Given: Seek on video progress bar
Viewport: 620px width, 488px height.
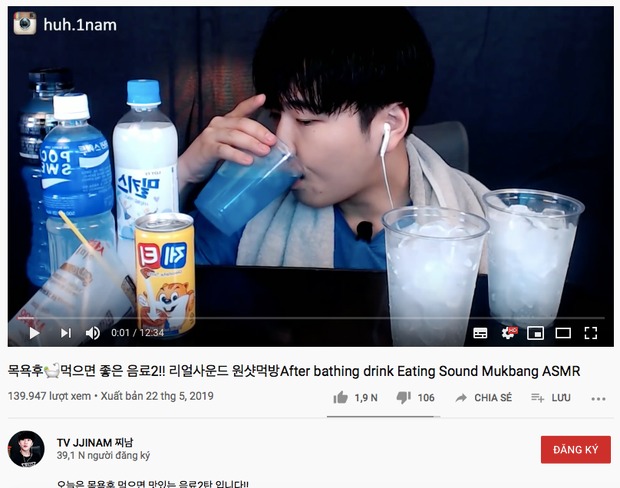Looking at the screenshot, I should 311,318.
